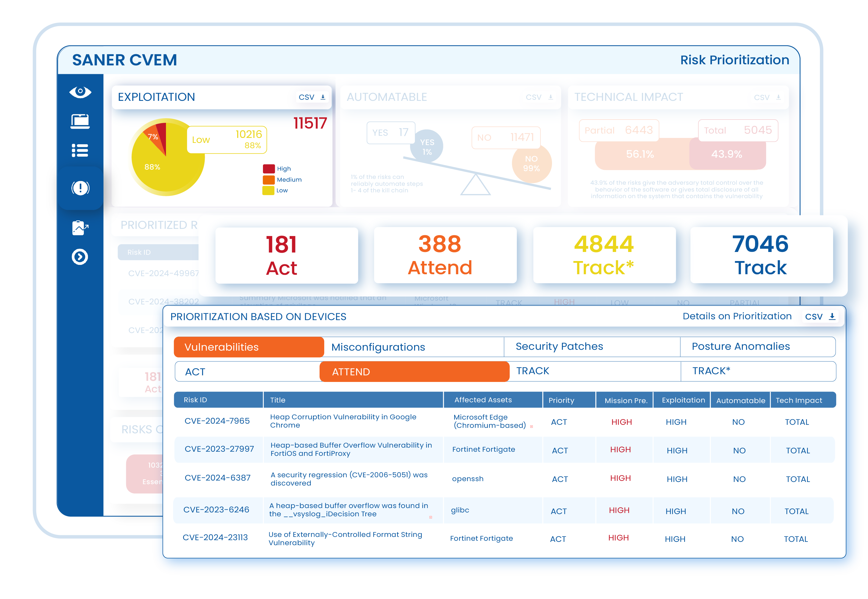868x599 pixels.
Task: Select the TRACK* priority filter
Action: click(x=711, y=371)
